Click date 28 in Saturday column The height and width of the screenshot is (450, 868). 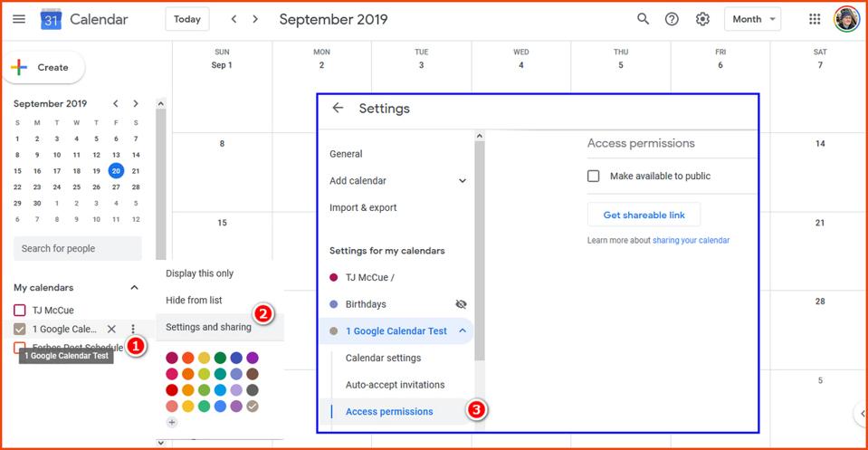click(820, 302)
